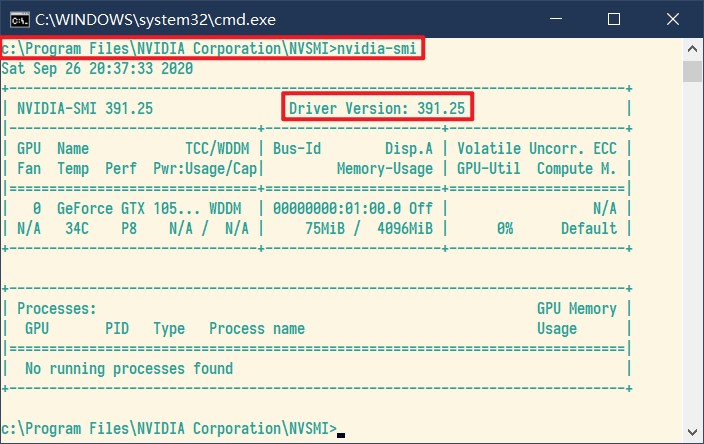Click the scrollbar down arrow

pos(692,432)
